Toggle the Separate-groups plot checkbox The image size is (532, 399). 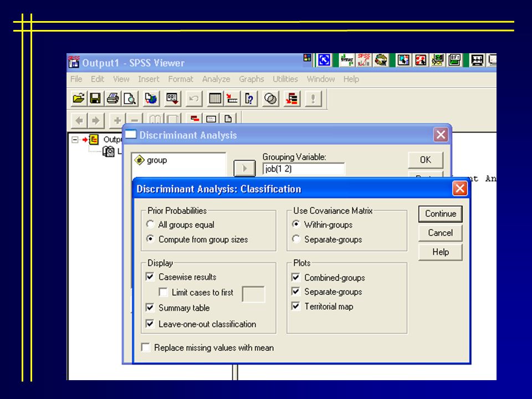click(x=296, y=291)
